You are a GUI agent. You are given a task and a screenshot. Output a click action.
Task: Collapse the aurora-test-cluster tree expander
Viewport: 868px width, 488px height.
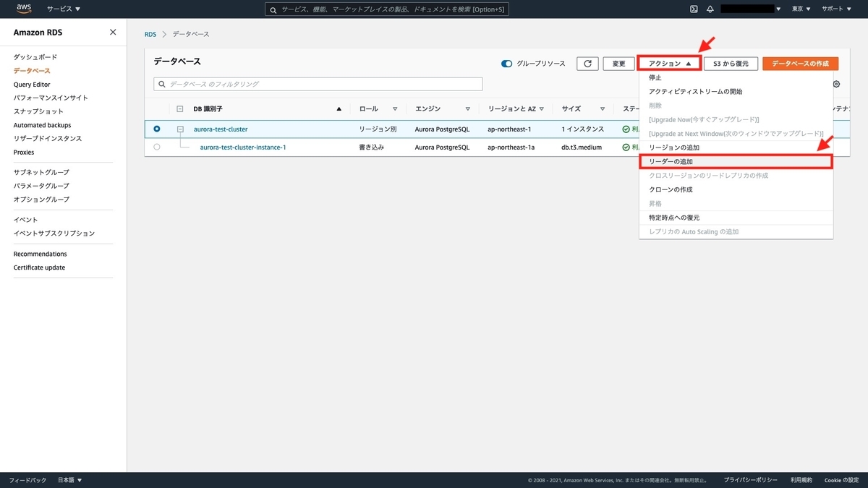click(x=180, y=129)
